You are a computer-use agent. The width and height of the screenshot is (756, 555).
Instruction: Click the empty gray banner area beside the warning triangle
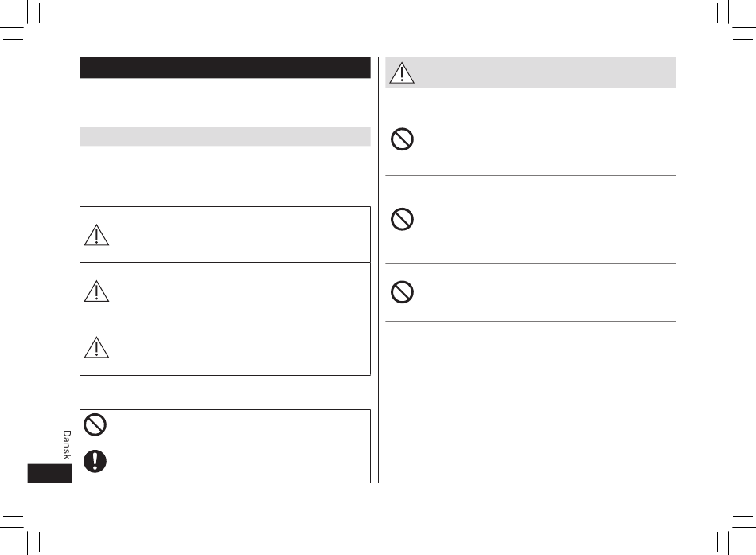click(x=546, y=72)
